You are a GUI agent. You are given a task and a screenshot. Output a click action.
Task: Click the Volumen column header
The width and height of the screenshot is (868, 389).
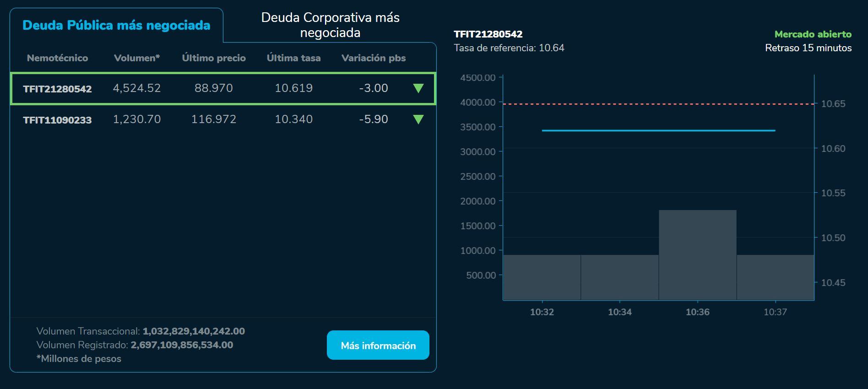(x=136, y=58)
